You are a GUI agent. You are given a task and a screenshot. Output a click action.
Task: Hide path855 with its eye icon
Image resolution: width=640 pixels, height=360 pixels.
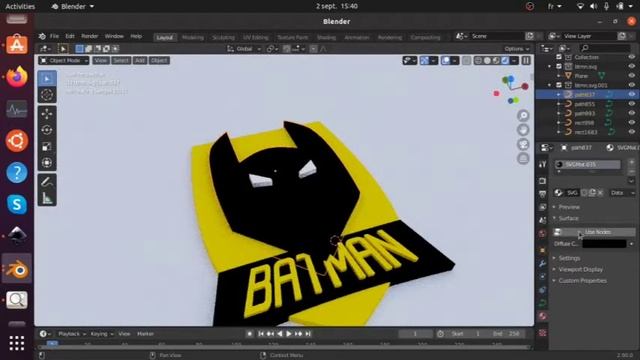click(632, 104)
